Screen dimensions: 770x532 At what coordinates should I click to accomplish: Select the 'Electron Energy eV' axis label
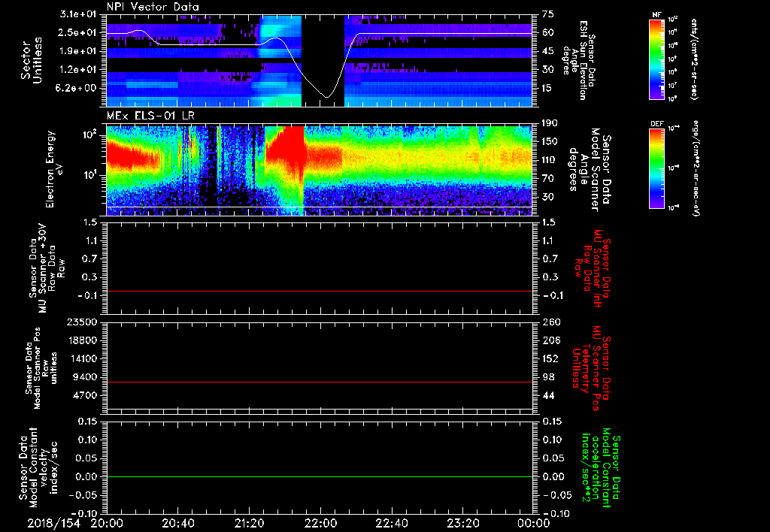click(x=56, y=170)
